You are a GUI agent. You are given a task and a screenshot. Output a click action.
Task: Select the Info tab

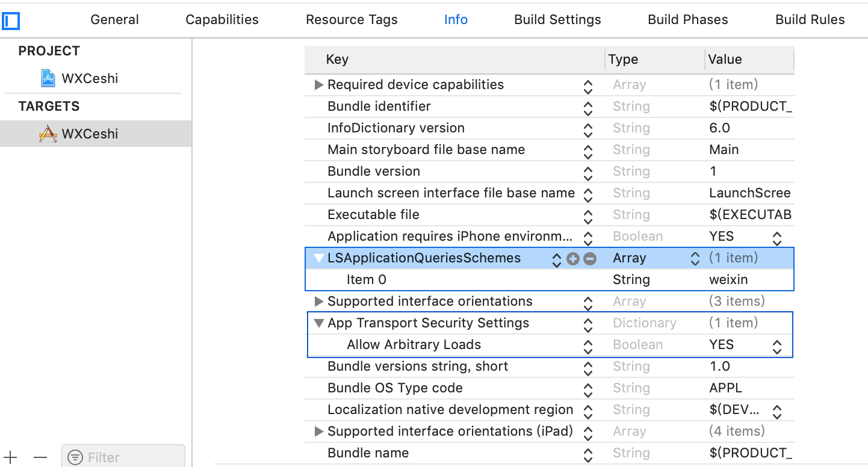pyautogui.click(x=456, y=20)
